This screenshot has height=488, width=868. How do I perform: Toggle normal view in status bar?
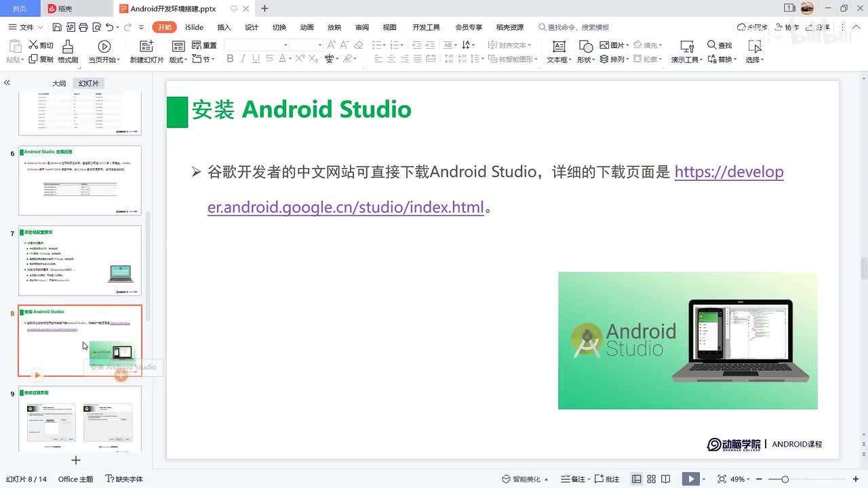(636, 479)
